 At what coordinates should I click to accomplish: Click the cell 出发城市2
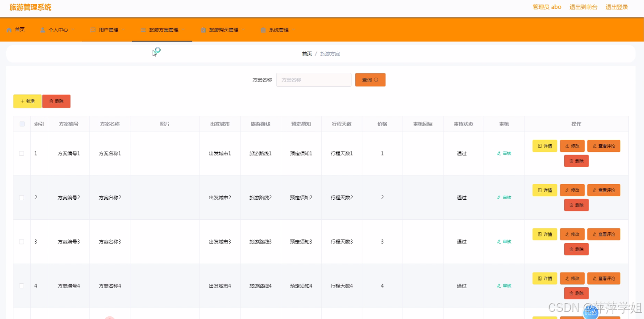pyautogui.click(x=220, y=197)
